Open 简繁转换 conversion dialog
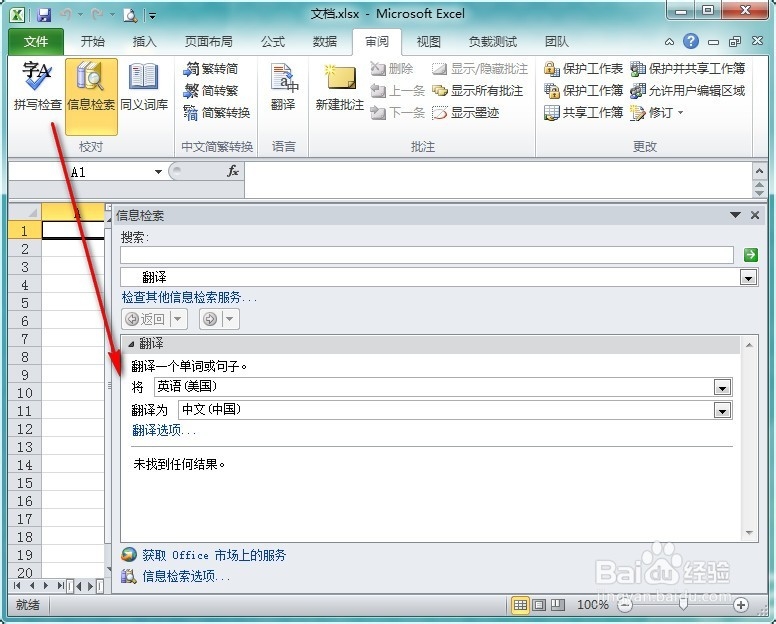Screen dimensions: 776x624 point(217,113)
